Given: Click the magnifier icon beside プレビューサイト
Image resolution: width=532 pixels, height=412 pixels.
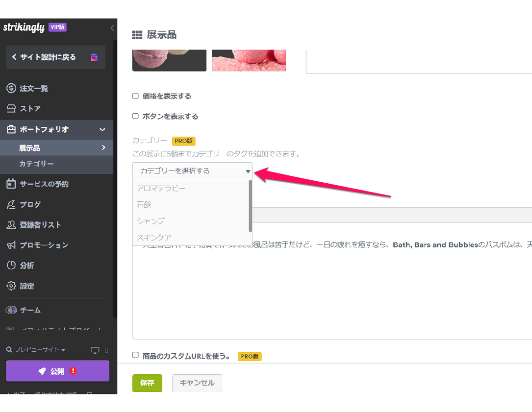Looking at the screenshot, I should coord(9,350).
